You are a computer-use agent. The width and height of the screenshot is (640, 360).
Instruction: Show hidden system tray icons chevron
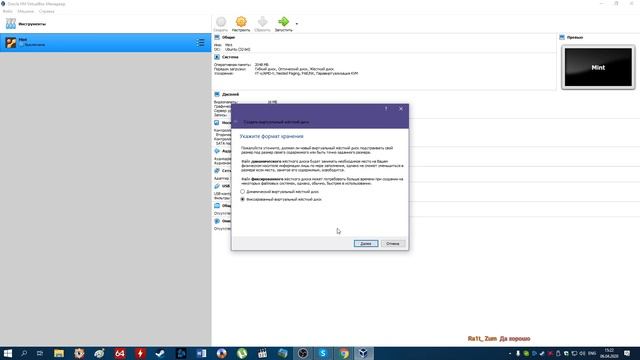point(510,353)
